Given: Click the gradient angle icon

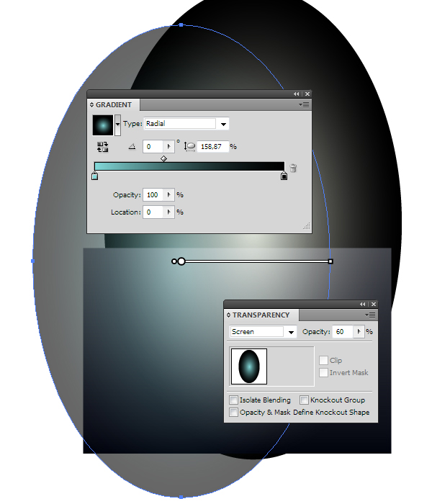Looking at the screenshot, I should [x=132, y=147].
